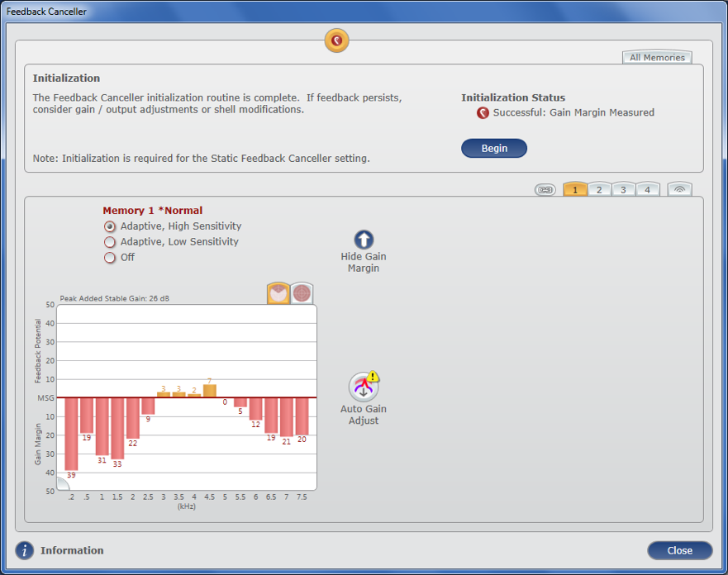This screenshot has width=728, height=575.
Task: Click the 21 dB bar at 7 kHz
Action: point(287,418)
